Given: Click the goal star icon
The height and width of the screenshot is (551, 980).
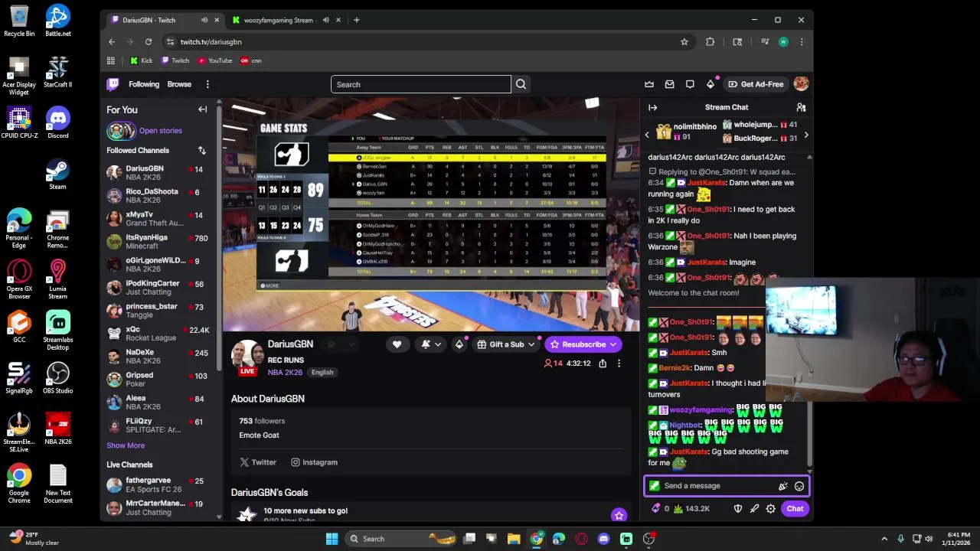Looking at the screenshot, I should (x=619, y=515).
